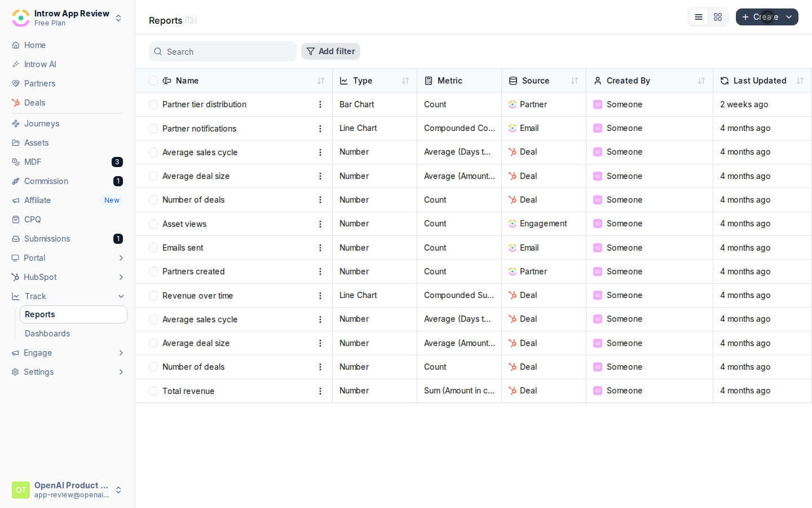Screen dimensions: 812x508
Task: Click into the Search reports field
Action: (x=223, y=51)
